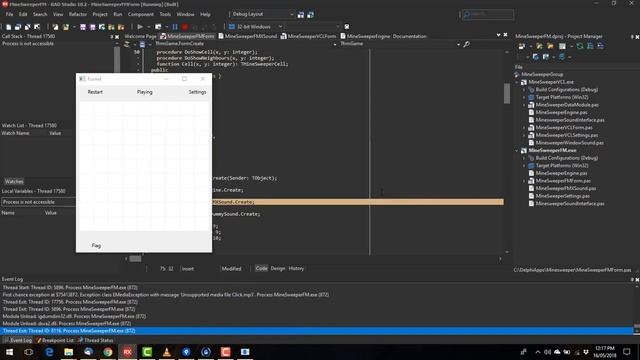The width and height of the screenshot is (640, 360).
Task: Expand the MineSweeperVCLSettings.pas node
Action: tap(524, 135)
